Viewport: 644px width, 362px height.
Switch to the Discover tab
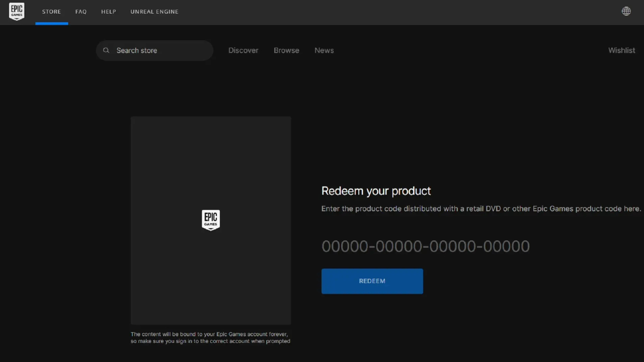click(x=244, y=50)
